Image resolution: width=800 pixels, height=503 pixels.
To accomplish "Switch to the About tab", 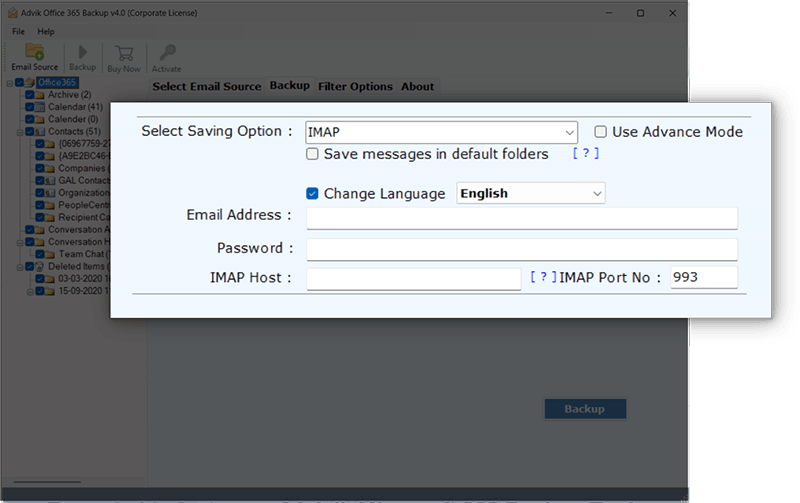I will 417,86.
